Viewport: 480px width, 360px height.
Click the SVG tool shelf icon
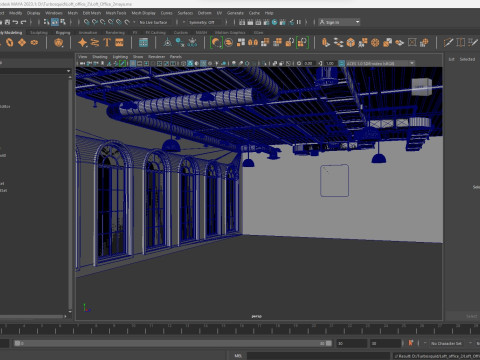coord(119,43)
